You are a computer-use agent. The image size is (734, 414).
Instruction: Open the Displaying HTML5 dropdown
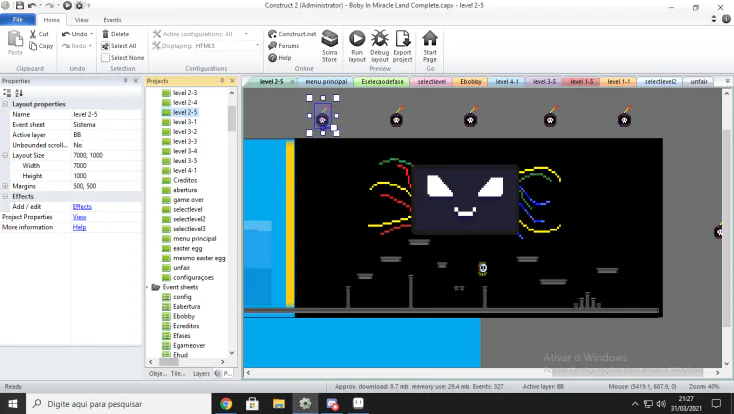click(257, 46)
